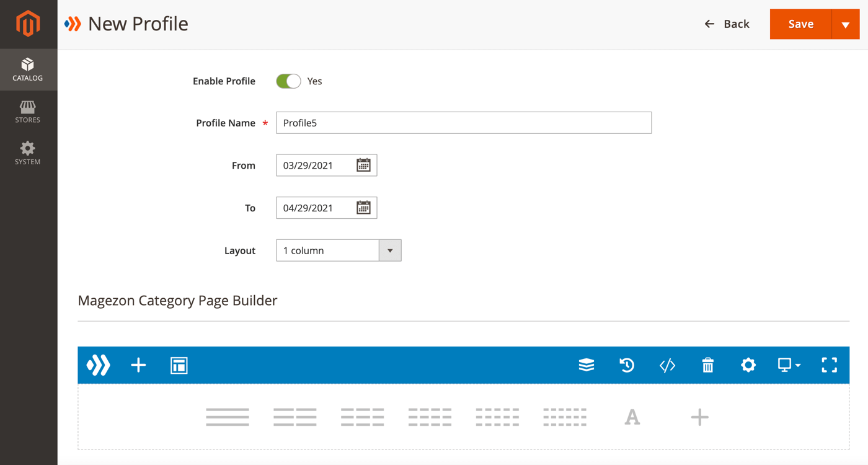Select the three-column row layout option

363,416
